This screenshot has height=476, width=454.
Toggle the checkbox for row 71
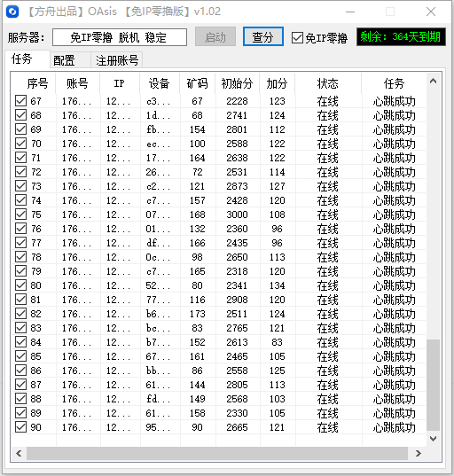(20, 158)
